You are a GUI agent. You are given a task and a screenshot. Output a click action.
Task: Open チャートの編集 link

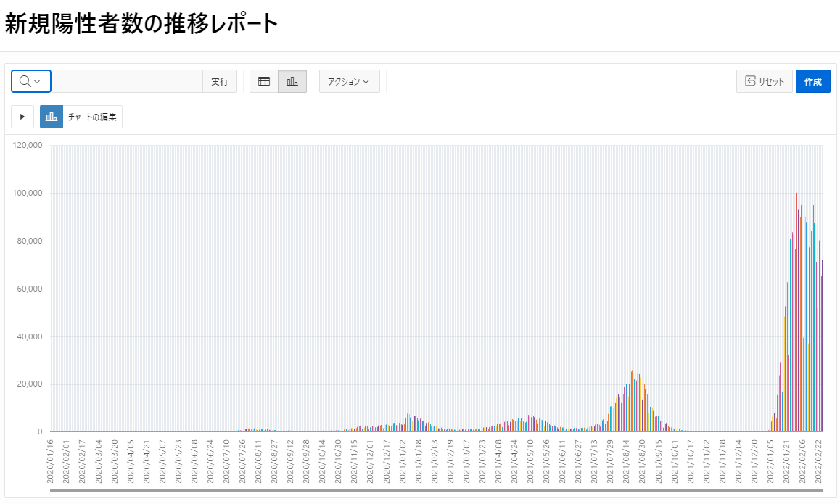tap(92, 117)
